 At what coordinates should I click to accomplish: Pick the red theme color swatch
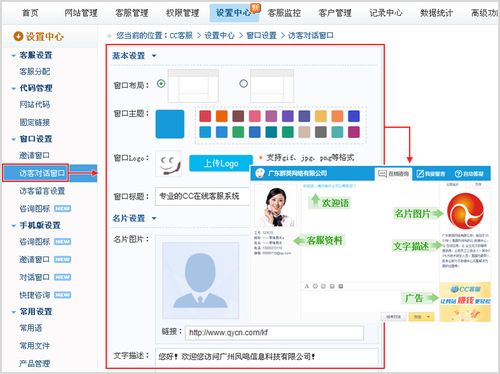(205, 116)
